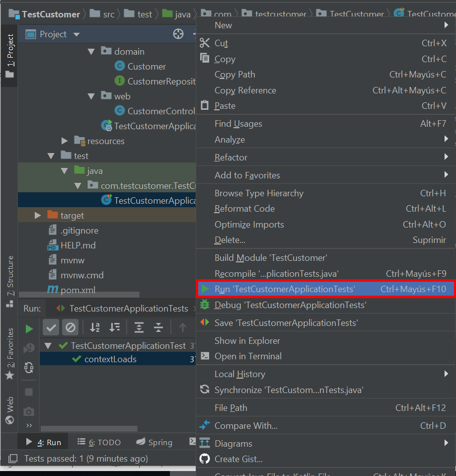456x476 pixels.
Task: Open the 6: TODO tool window
Action: (x=106, y=442)
